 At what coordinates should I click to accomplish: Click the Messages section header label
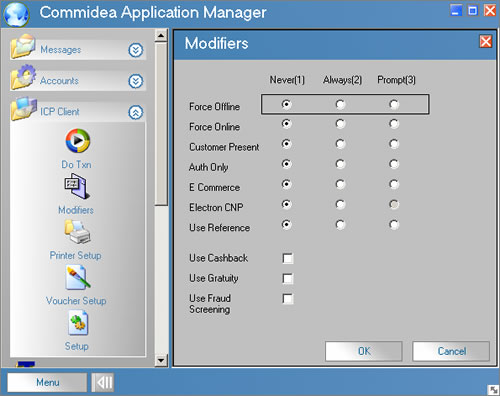tap(61, 50)
